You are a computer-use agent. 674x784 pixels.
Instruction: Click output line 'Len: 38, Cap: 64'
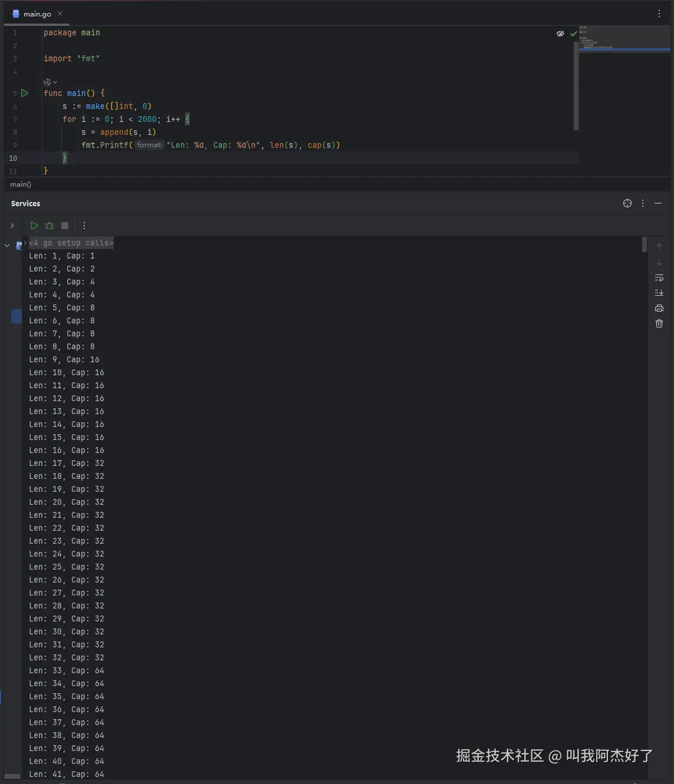pyautogui.click(x=67, y=735)
